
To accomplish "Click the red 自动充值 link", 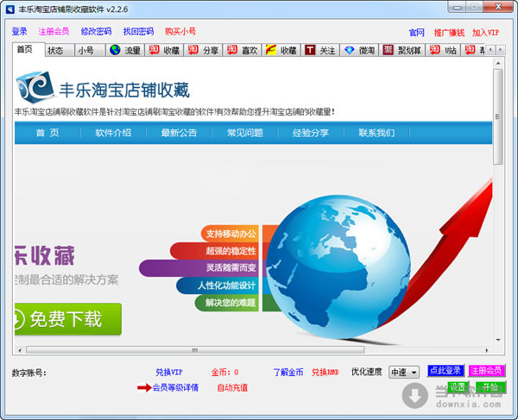I will point(232,387).
